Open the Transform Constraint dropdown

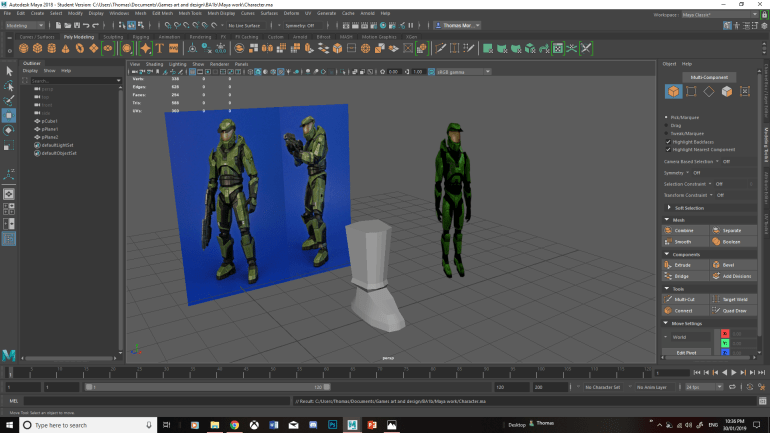(711, 195)
